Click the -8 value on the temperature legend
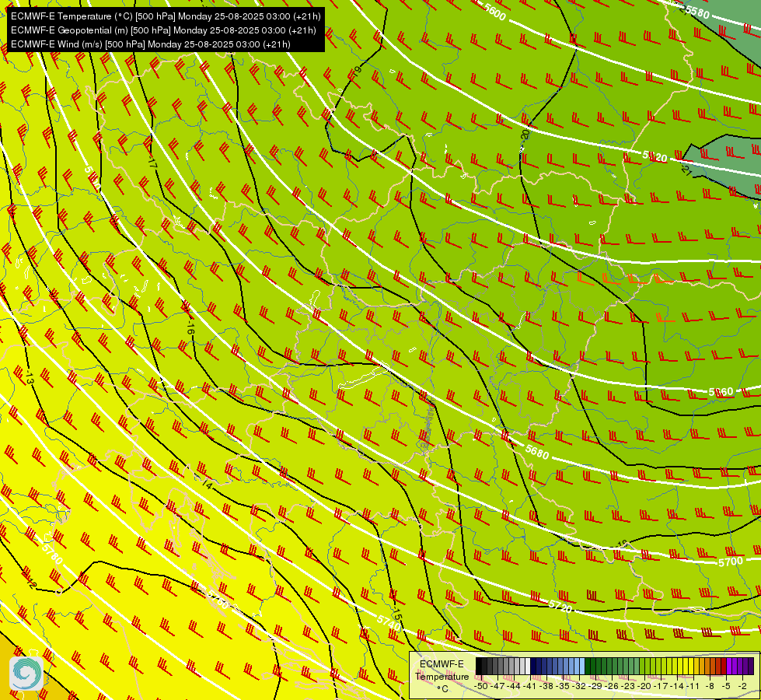 [x=710, y=686]
